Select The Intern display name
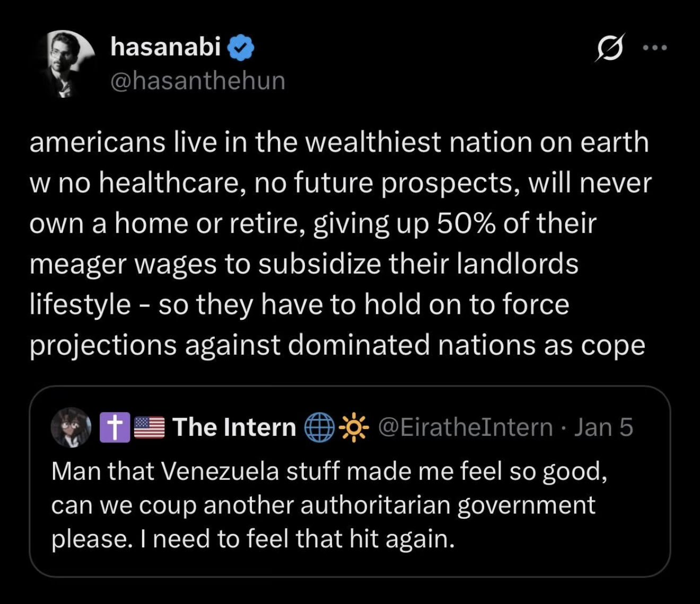This screenshot has height=604, width=700. click(x=234, y=427)
